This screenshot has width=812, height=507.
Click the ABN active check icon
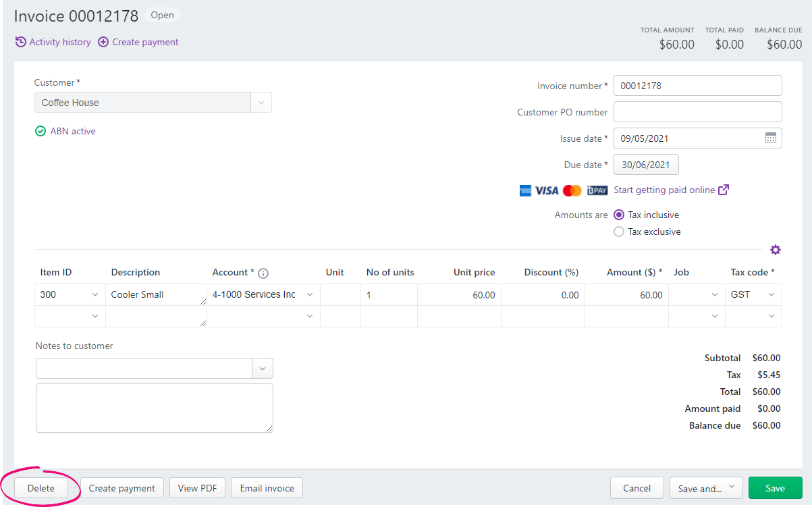point(40,132)
